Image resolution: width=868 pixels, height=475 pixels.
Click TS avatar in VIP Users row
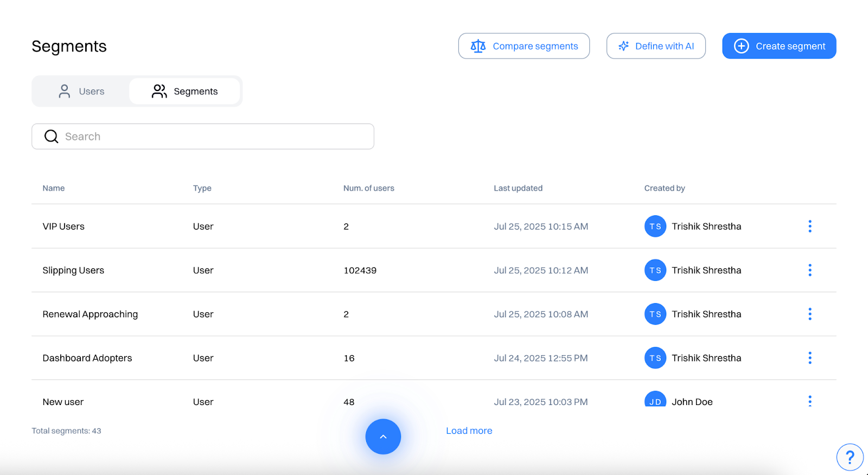[x=655, y=226]
